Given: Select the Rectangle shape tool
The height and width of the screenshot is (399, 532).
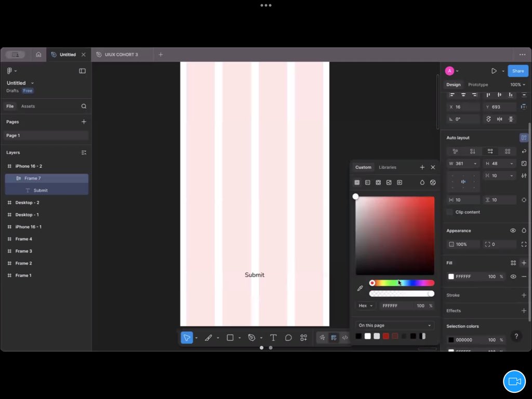Looking at the screenshot, I should coord(230,338).
